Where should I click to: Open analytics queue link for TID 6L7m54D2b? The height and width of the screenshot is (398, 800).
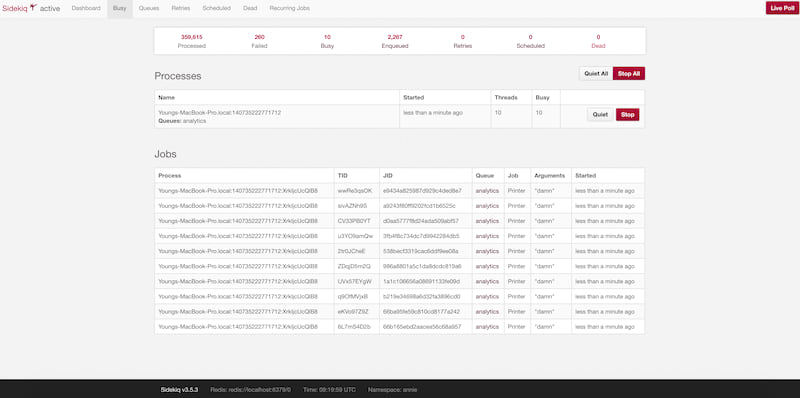pos(487,327)
